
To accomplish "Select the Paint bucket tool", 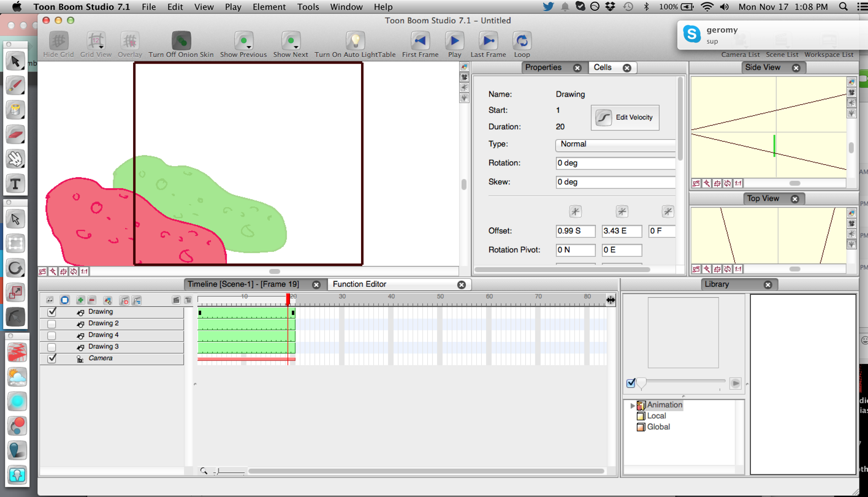I will [15, 110].
